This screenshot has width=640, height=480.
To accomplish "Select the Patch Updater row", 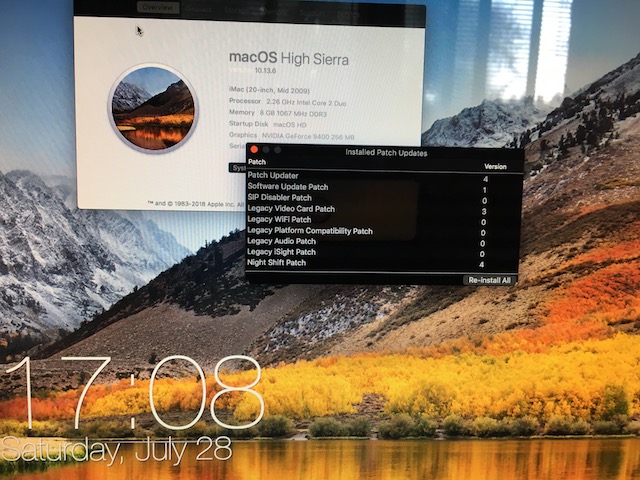I will pos(383,176).
